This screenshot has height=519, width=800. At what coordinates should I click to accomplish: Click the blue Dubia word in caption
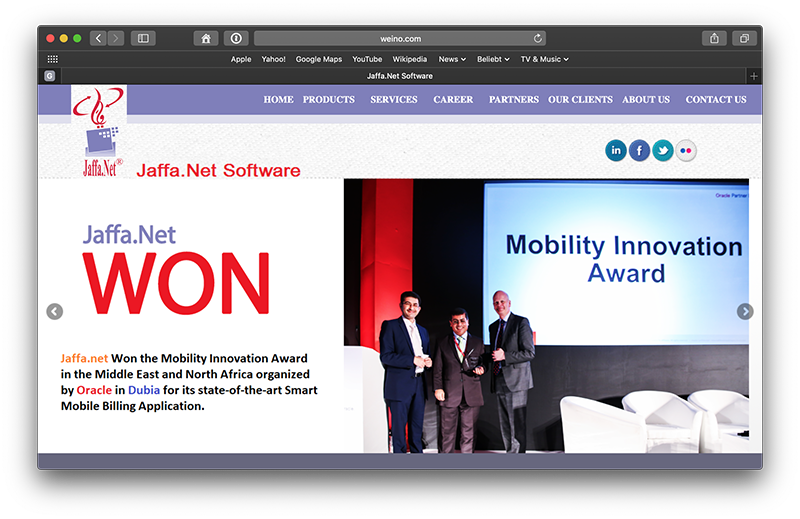pyautogui.click(x=144, y=390)
